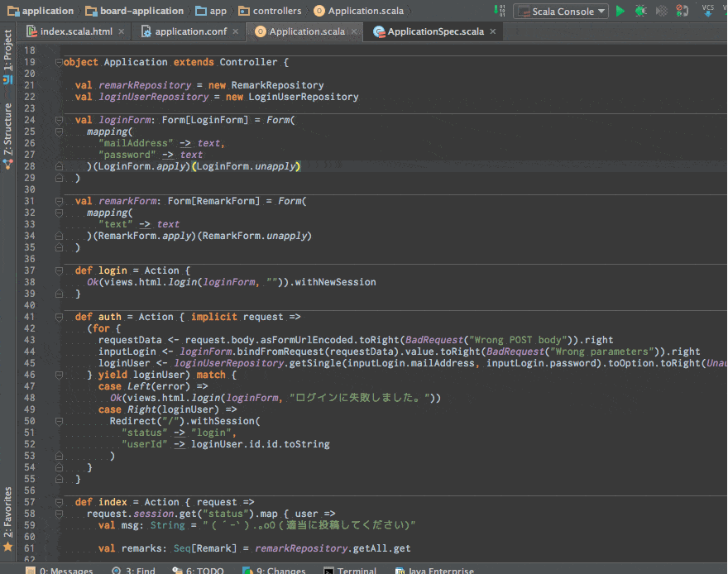Open the 3: Find tool window icon

point(132,570)
